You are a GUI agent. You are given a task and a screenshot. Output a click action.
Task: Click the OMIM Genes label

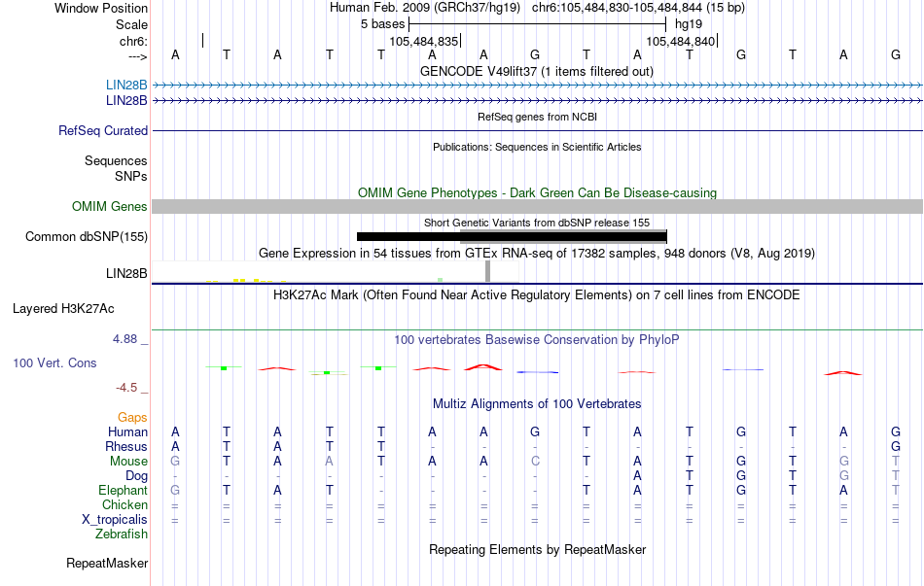(109, 207)
